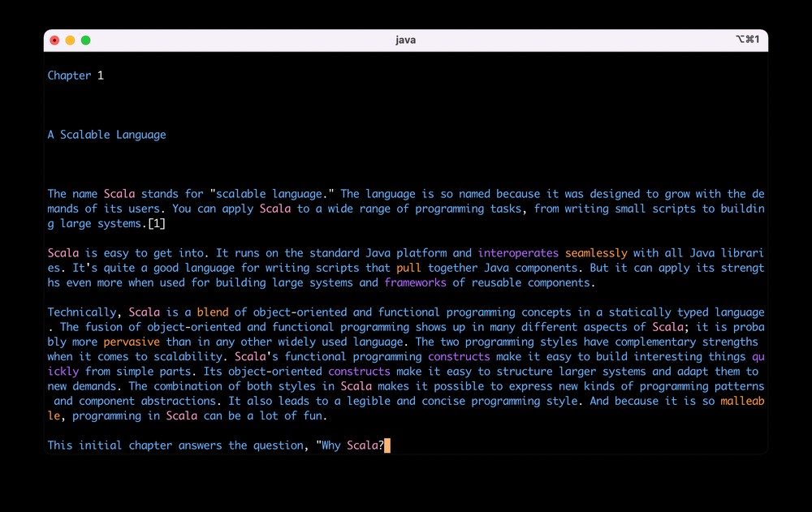Click the word 'Technically,' starting the third paragraph
Viewport: 812px width, 512px height.
[85, 312]
